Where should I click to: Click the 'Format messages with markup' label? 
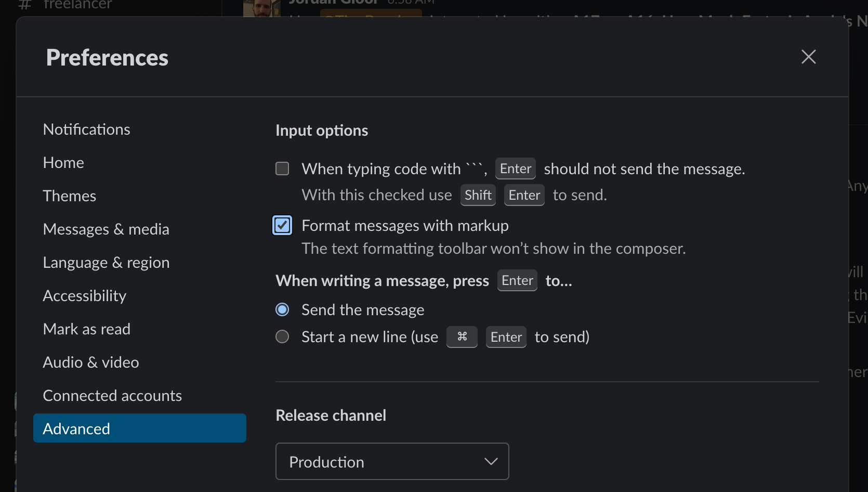[x=405, y=225]
